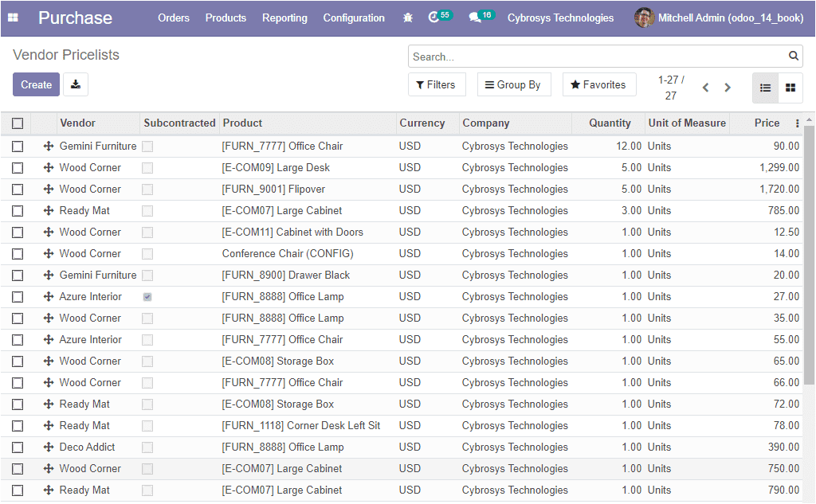Open the Filters dropdown
Screen dimensions: 816x504
point(437,84)
